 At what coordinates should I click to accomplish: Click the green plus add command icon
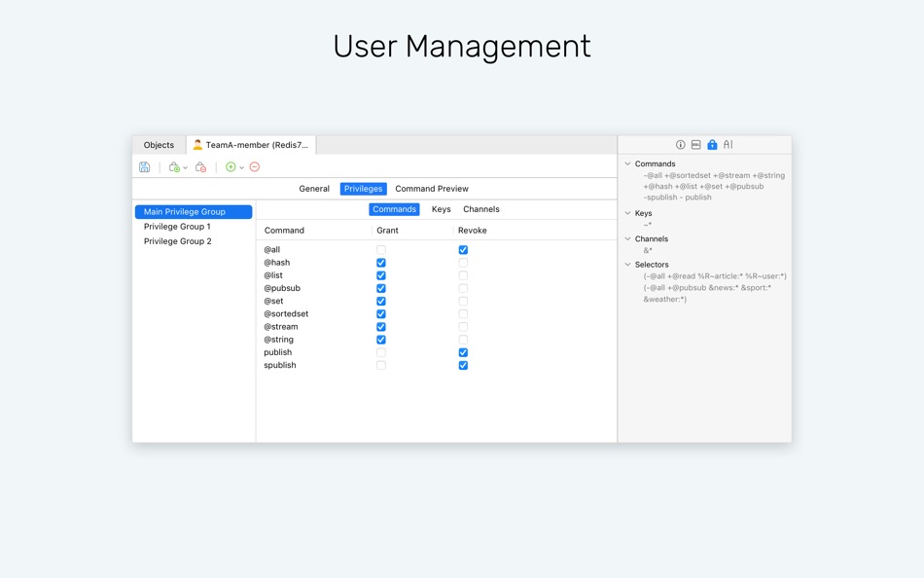point(231,167)
